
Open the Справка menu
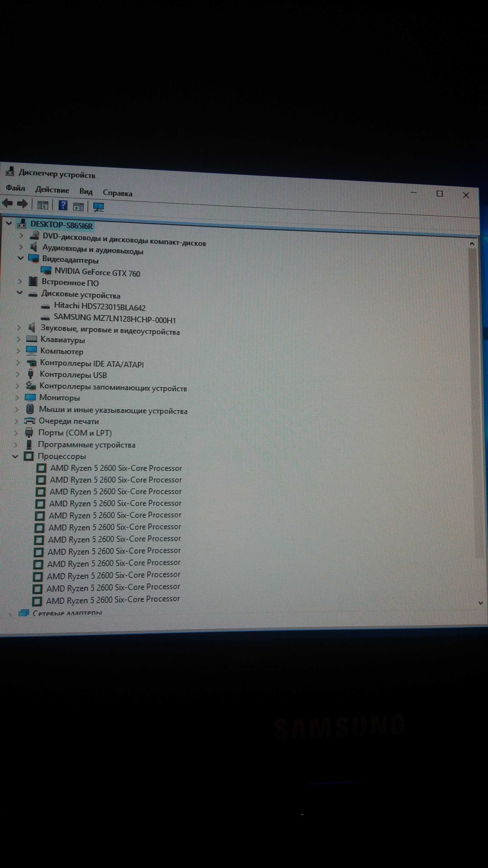(117, 193)
